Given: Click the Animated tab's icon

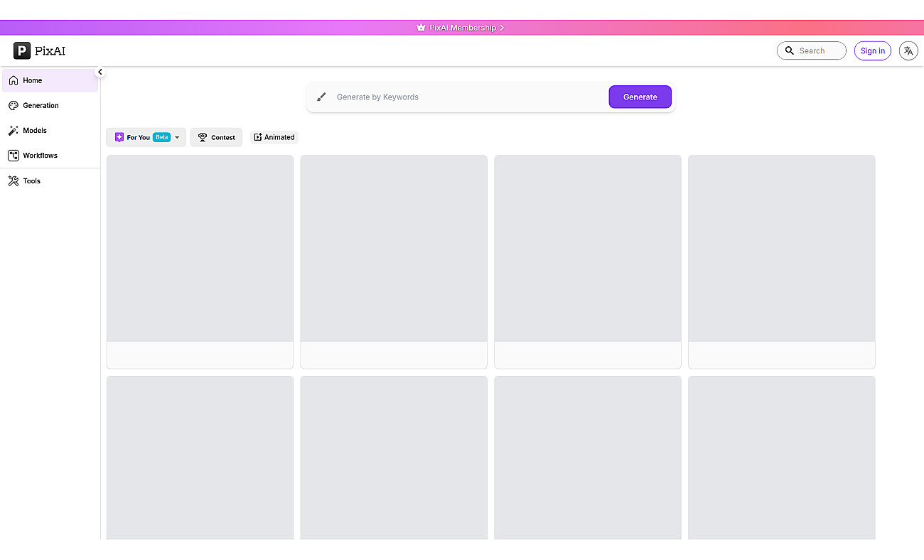Looking at the screenshot, I should pyautogui.click(x=258, y=137).
